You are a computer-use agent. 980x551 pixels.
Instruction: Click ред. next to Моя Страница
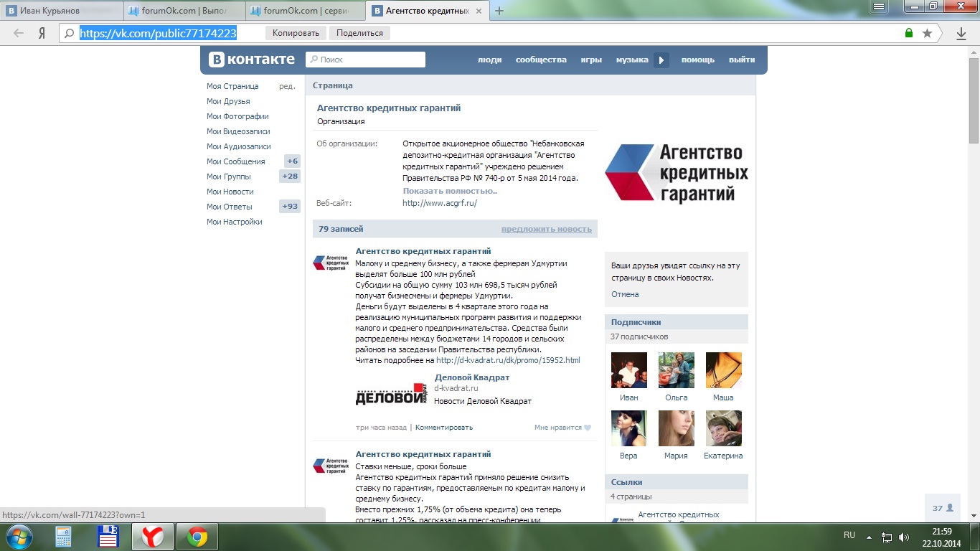coord(287,86)
